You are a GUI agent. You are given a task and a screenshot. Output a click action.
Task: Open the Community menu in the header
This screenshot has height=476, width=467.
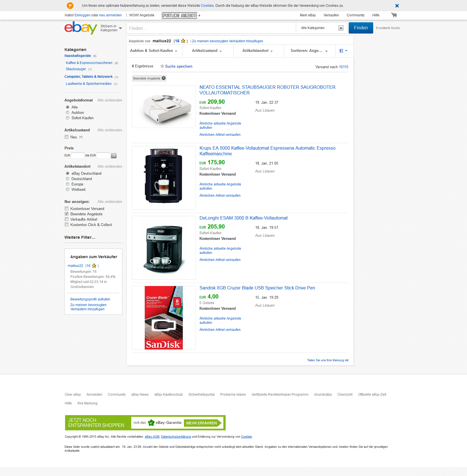click(x=355, y=15)
